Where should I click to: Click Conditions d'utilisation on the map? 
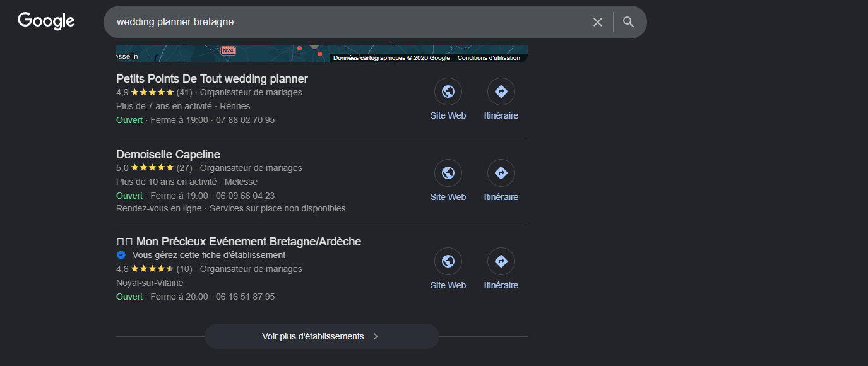489,58
